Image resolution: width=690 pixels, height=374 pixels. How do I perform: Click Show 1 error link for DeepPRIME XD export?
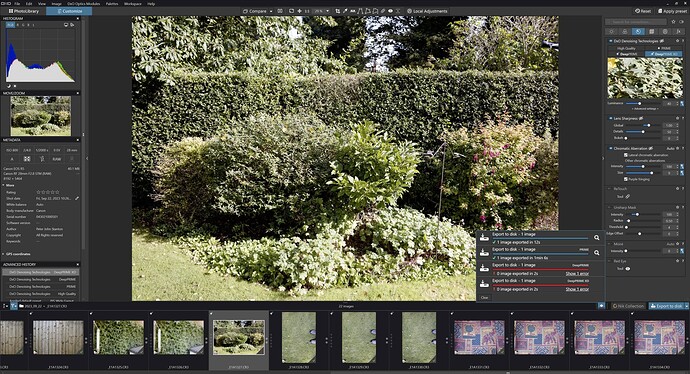pyautogui.click(x=577, y=289)
